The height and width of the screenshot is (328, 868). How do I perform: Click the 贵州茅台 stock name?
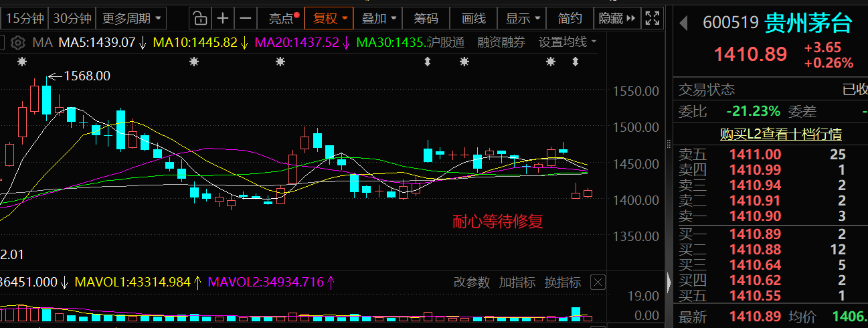coord(808,23)
